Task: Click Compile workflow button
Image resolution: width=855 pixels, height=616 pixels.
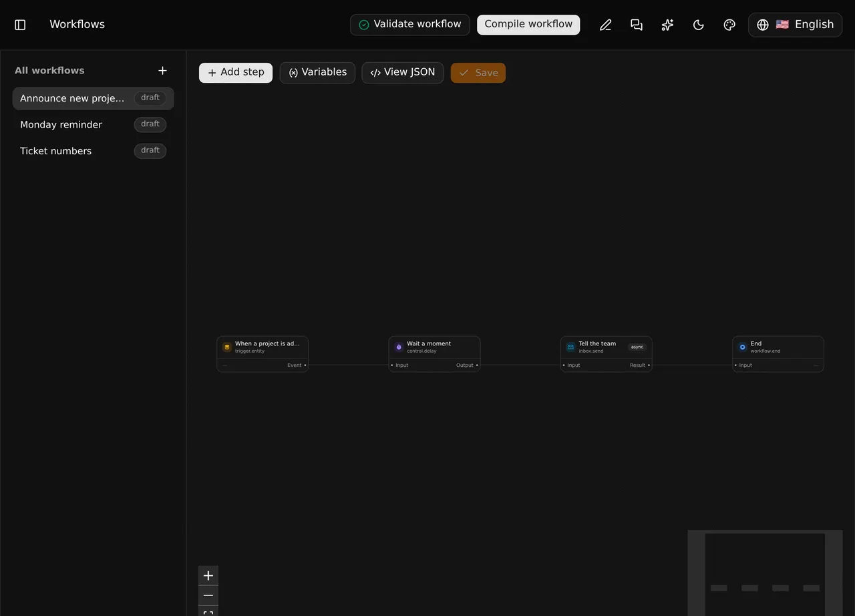Action: point(528,25)
